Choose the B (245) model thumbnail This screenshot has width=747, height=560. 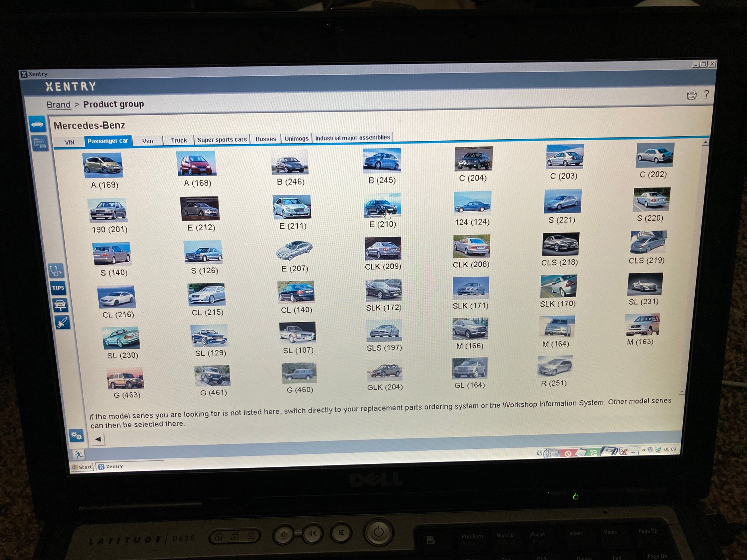(x=382, y=160)
